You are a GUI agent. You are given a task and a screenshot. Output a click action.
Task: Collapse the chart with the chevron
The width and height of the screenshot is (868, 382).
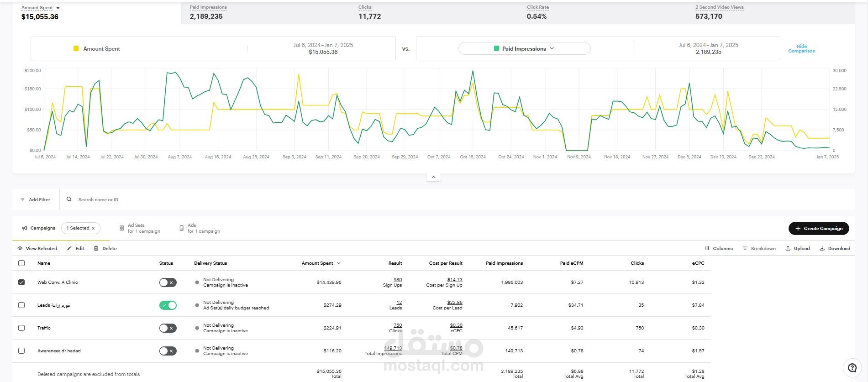click(x=433, y=177)
